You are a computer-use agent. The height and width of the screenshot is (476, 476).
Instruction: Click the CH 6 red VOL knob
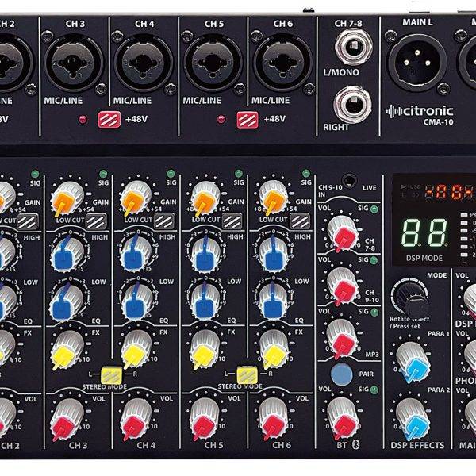tap(273, 418)
